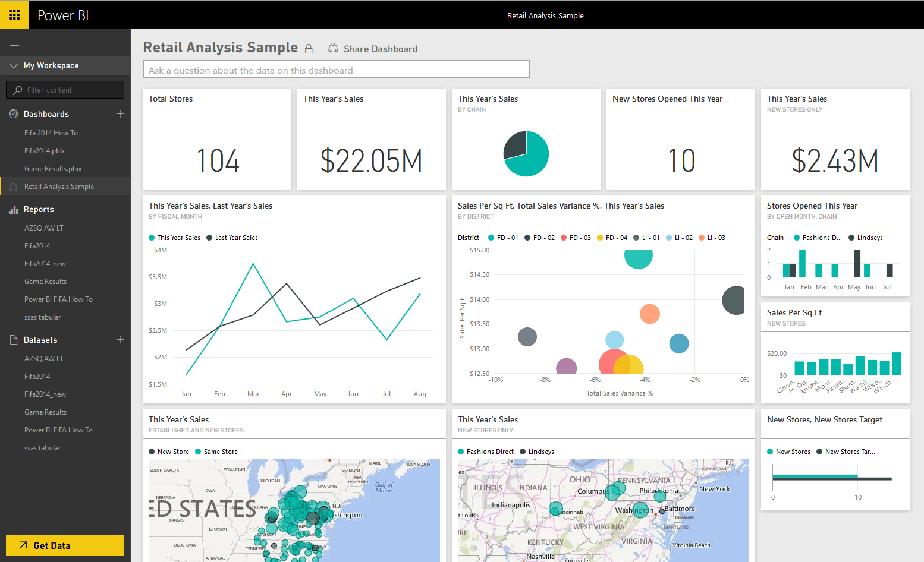Click the lock icon beside the dashboard title
This screenshot has height=562, width=924.
pyautogui.click(x=309, y=48)
